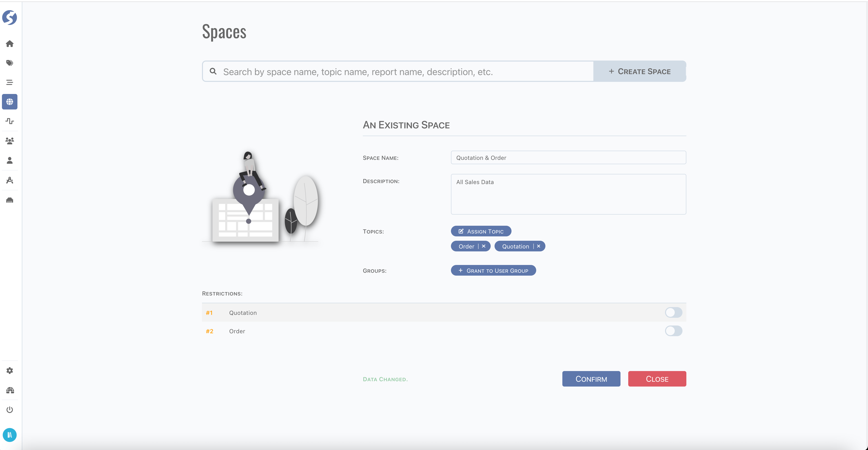This screenshot has height=450, width=868.
Task: Click the tags icon in sidebar
Action: (x=9, y=63)
